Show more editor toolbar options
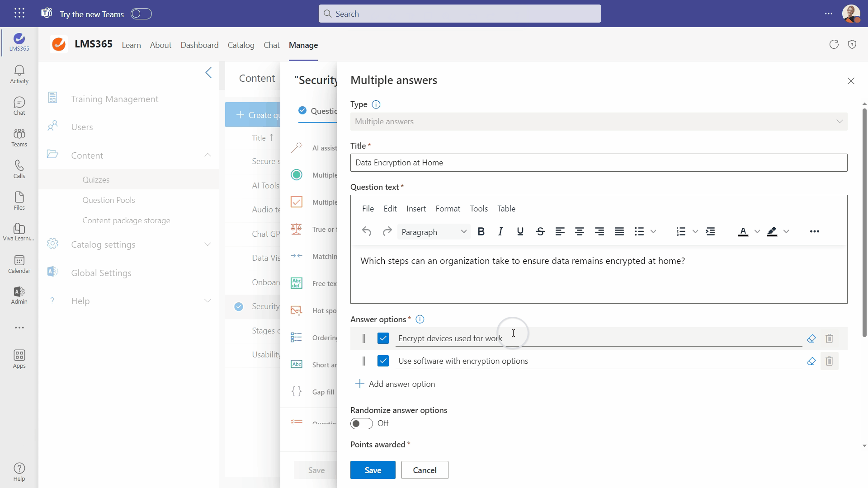 815,232
